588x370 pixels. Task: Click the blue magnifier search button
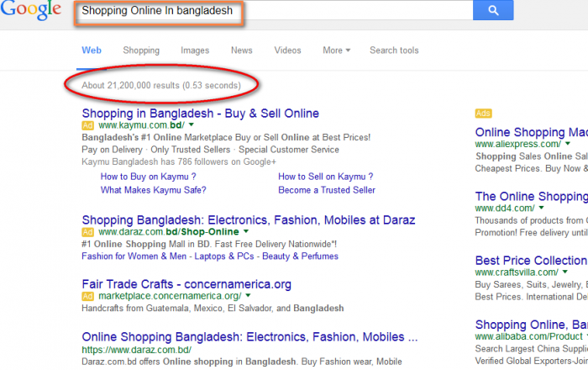(493, 10)
